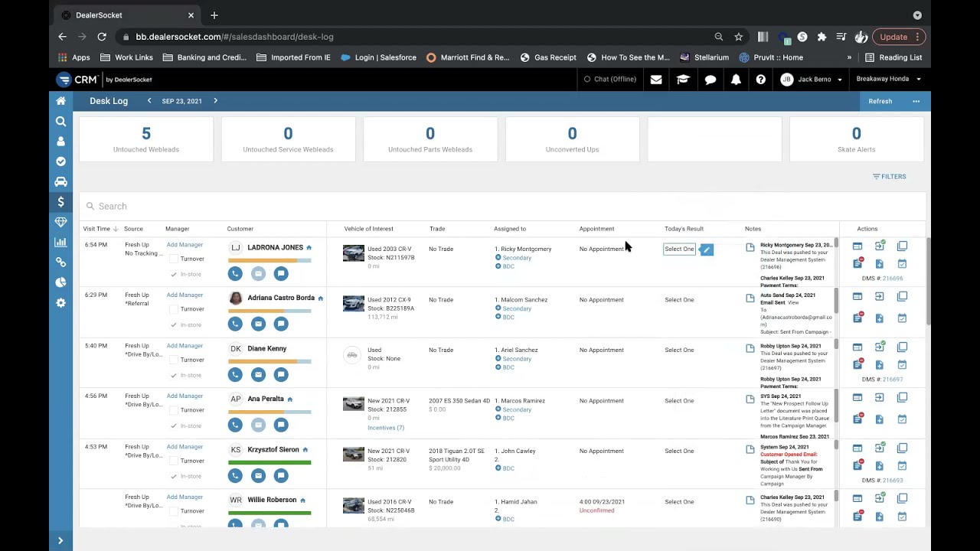Toggle In-store checkbox for Adriana Castro Borda

[174, 324]
